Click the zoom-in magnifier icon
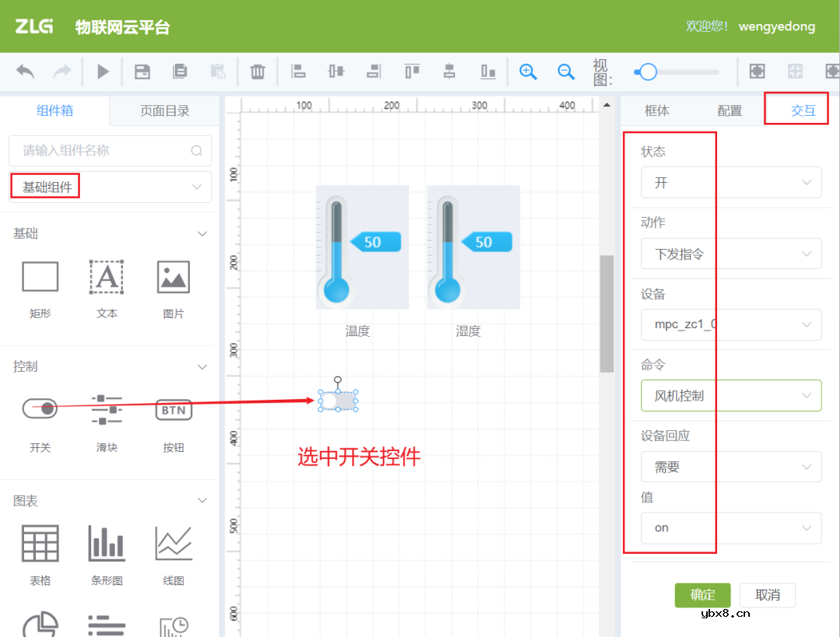The height and width of the screenshot is (637, 840). (x=528, y=71)
